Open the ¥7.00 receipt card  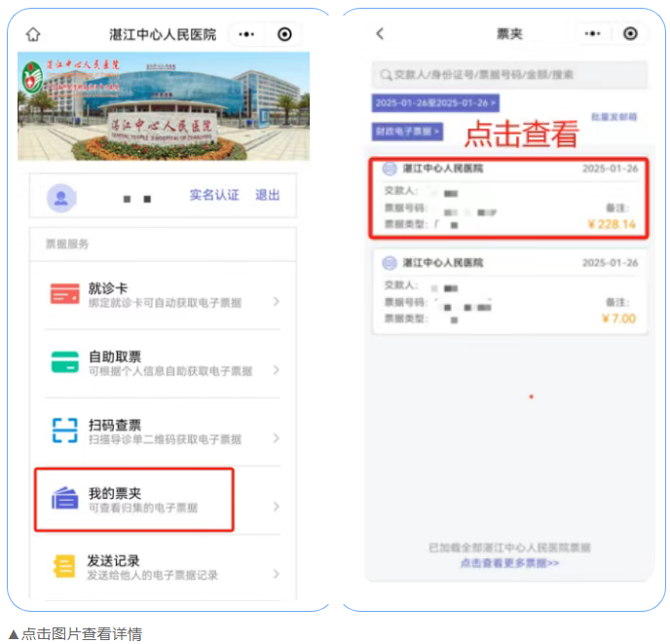click(509, 292)
